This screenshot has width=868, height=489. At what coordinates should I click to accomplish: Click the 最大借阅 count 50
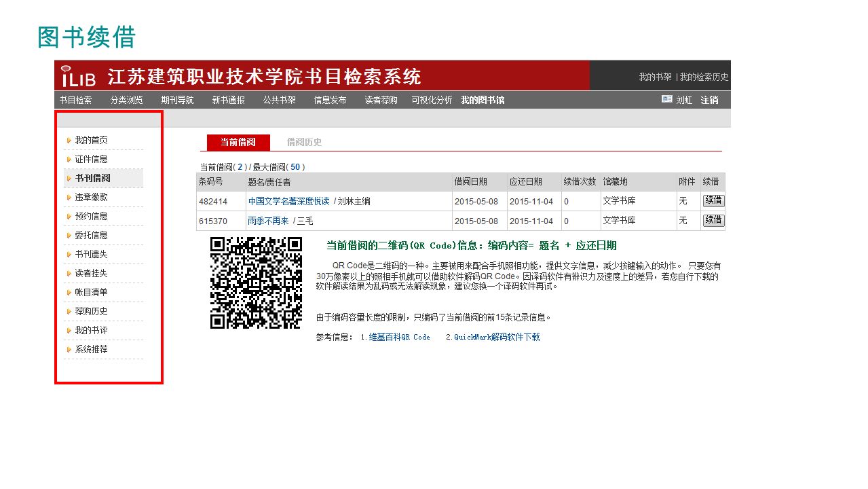point(295,166)
